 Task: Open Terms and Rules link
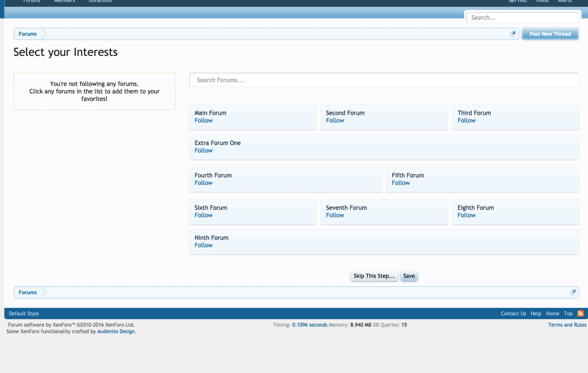[567, 325]
